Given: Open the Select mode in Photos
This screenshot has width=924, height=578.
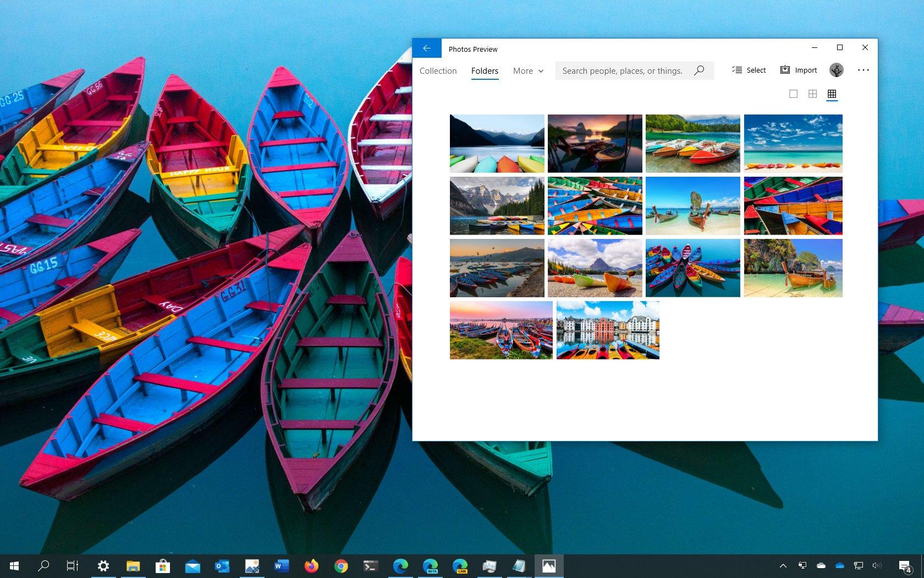Looking at the screenshot, I should pyautogui.click(x=748, y=70).
